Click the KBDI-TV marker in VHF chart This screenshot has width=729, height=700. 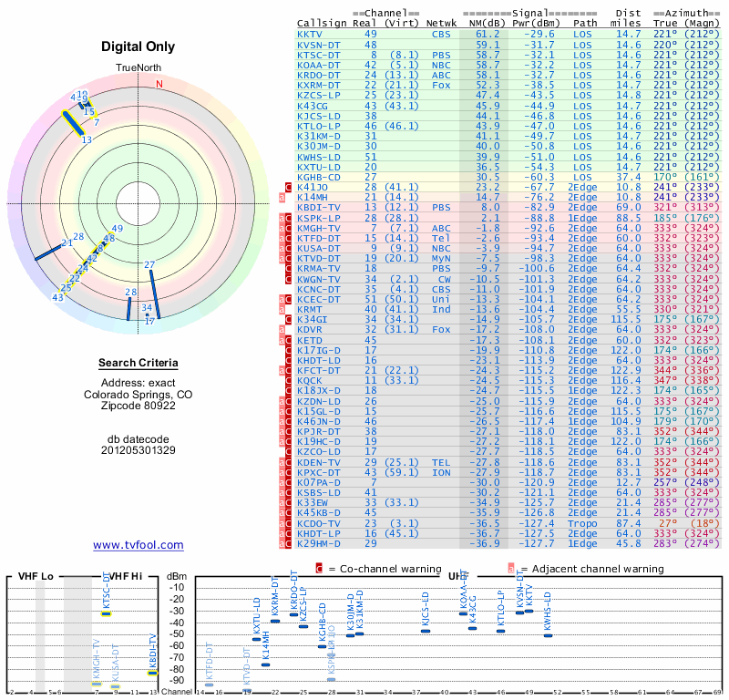[152, 673]
